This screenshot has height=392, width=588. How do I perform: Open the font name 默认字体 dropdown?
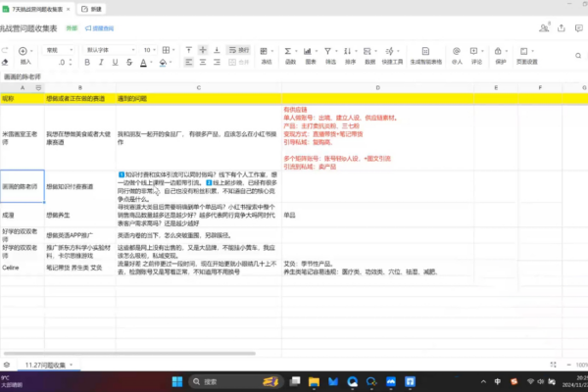(x=110, y=50)
